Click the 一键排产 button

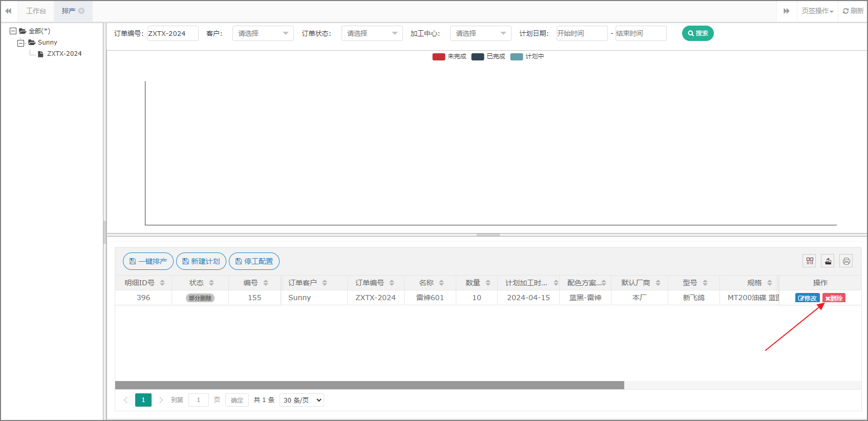click(148, 261)
